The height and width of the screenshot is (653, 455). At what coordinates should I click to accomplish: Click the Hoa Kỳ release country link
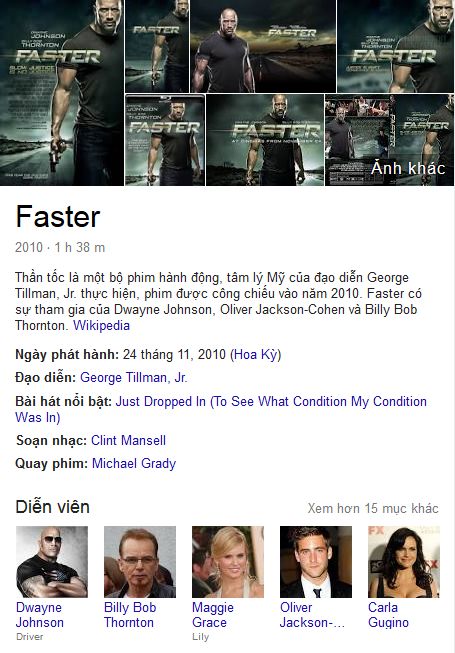click(x=256, y=354)
